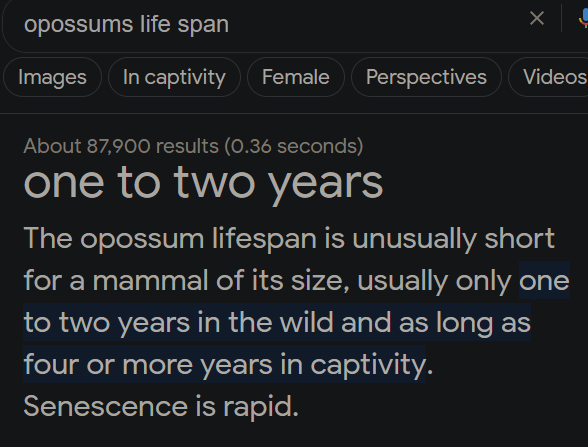Click the 'About 87,900 results' stats text
Screen dimensions: 588x447
[194, 146]
